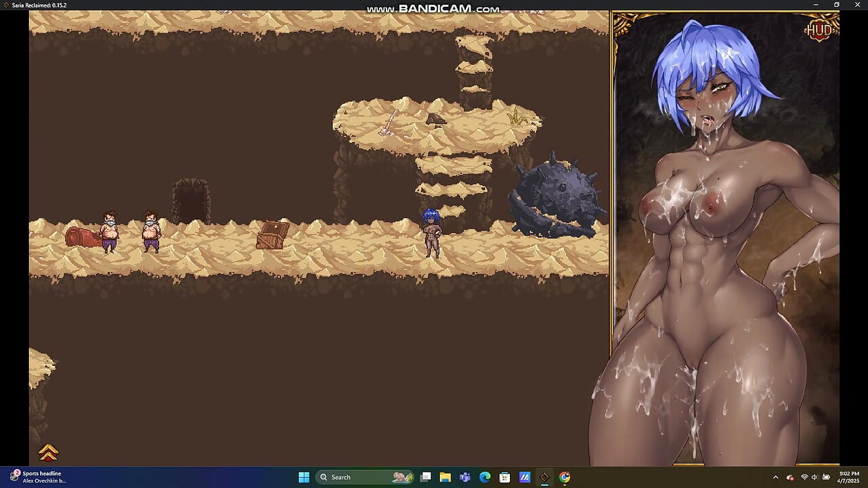Open Google Chrome from the taskbar
Image resolution: width=868 pixels, height=488 pixels.
tap(565, 477)
